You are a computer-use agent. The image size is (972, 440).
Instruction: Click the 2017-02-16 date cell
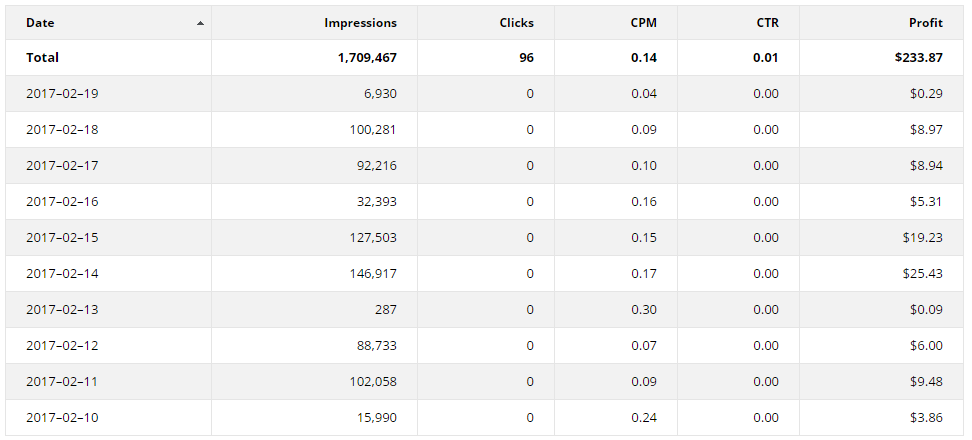(x=62, y=202)
